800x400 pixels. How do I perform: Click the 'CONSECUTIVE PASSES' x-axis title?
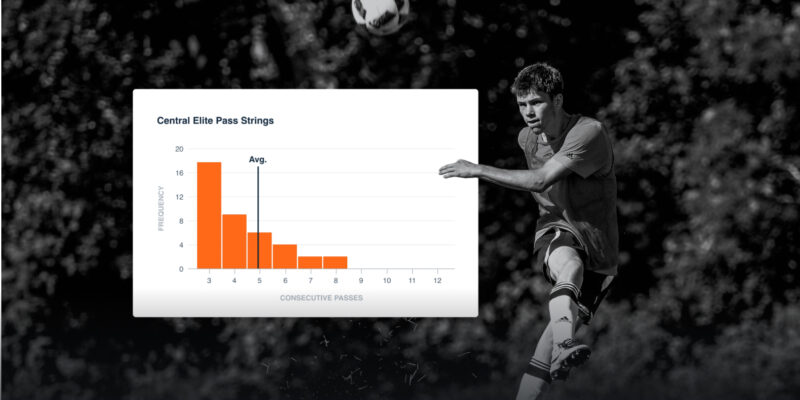point(322,298)
